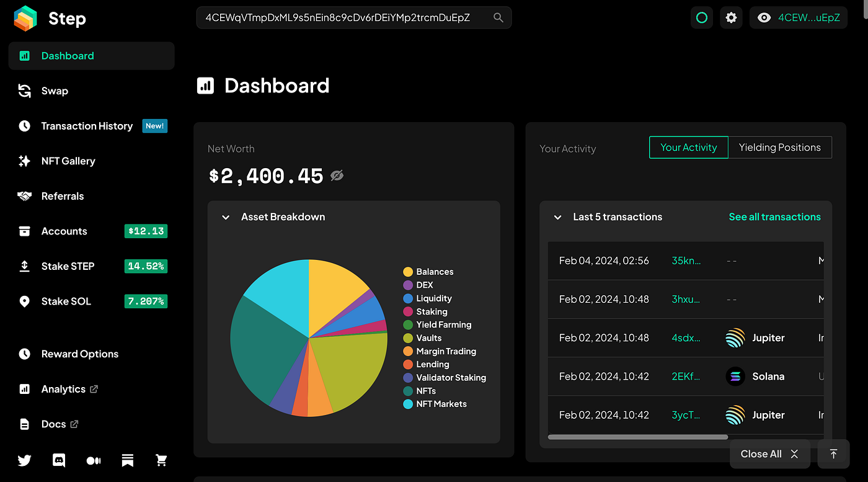Screen dimensions: 868x482
Task: Click the Referrals handshake icon
Action: [24, 196]
